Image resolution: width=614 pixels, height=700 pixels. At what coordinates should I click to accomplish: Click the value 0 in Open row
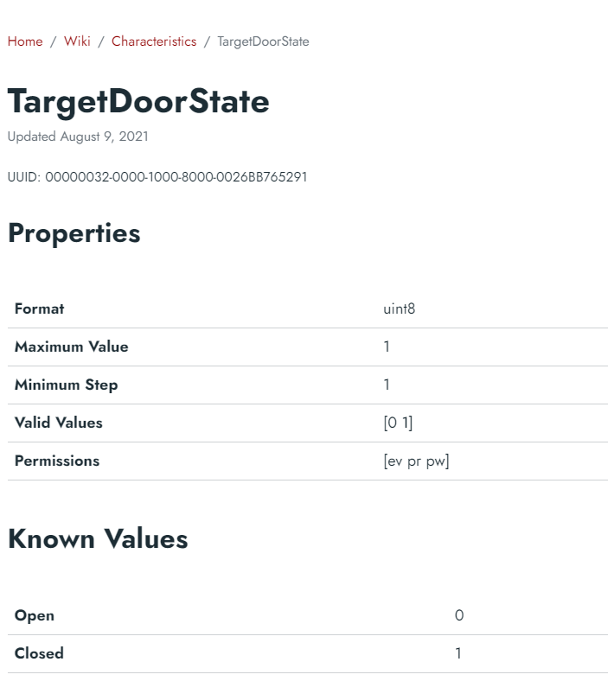[x=459, y=615]
